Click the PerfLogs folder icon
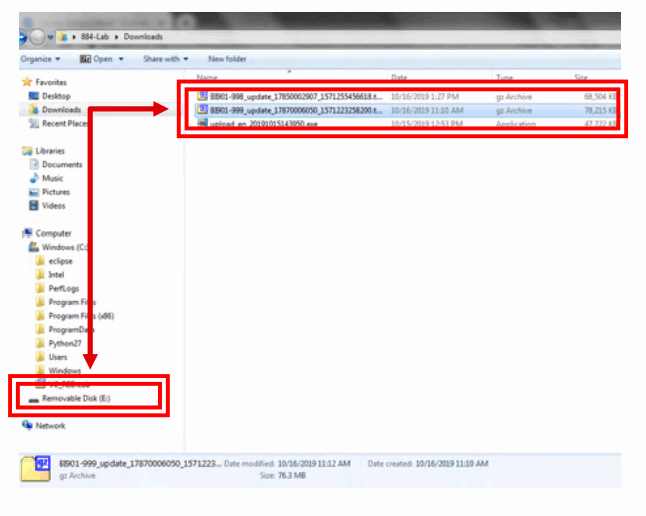The image size is (646, 516). (x=40, y=288)
